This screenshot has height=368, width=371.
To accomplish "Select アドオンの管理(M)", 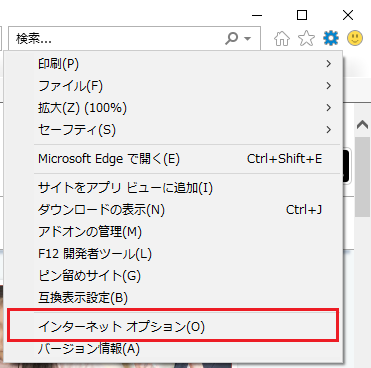I will (x=173, y=232).
